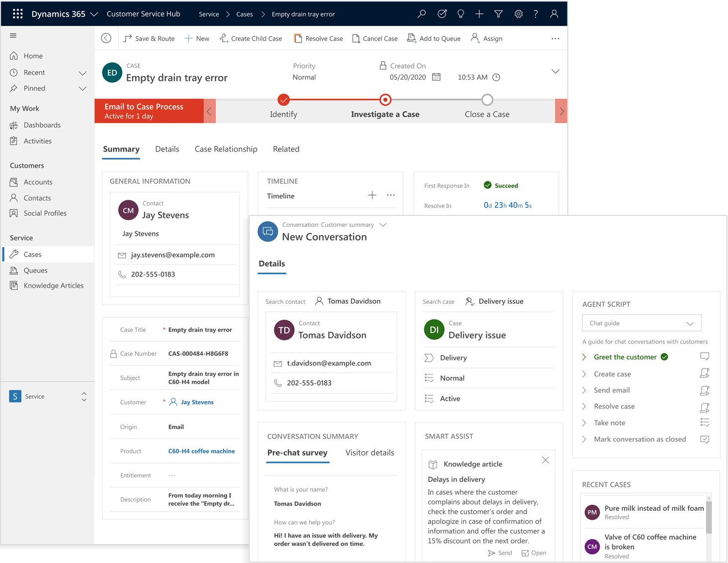Screen dimensions: 728x563
Task: Toggle 'Mark conversation as closed' script step
Action: tap(705, 439)
